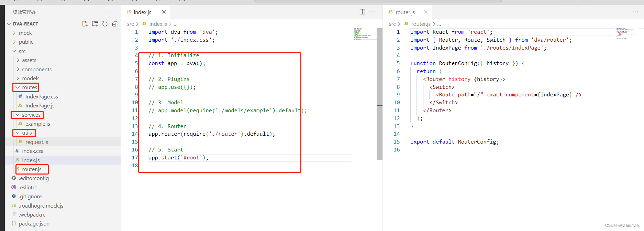Close the router.js tab
The width and height of the screenshot is (644, 231).
click(x=426, y=12)
